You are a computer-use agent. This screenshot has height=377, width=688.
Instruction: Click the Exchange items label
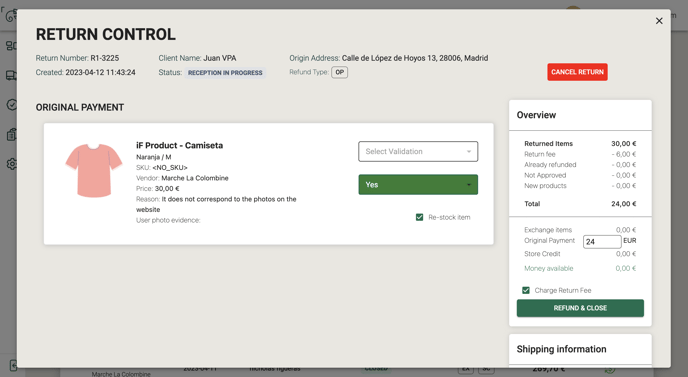click(x=548, y=230)
